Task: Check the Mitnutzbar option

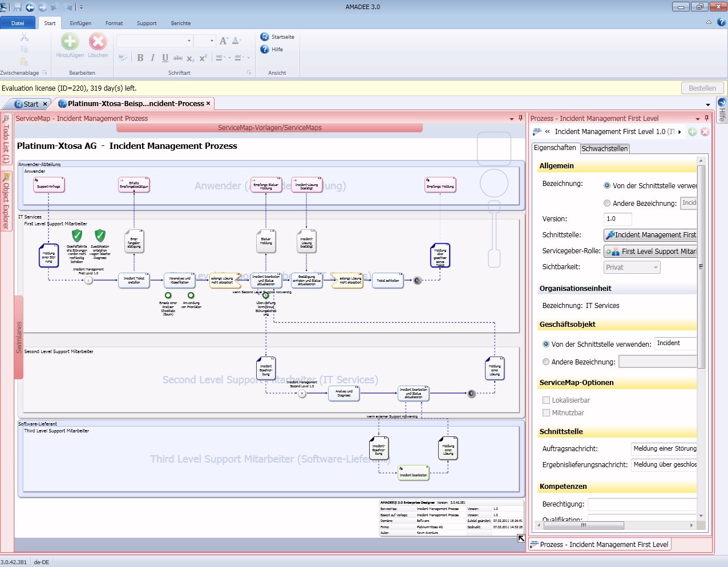Action: click(546, 413)
